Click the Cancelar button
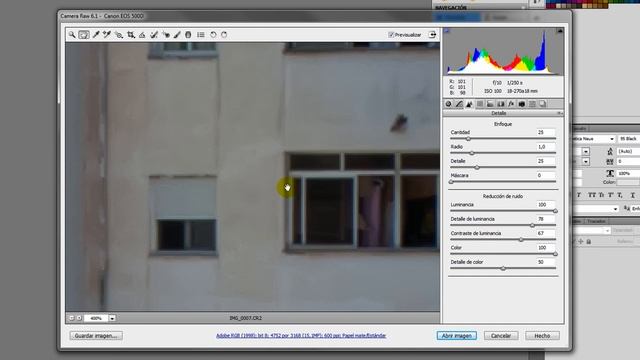This screenshot has width=640, height=360. coord(501,336)
